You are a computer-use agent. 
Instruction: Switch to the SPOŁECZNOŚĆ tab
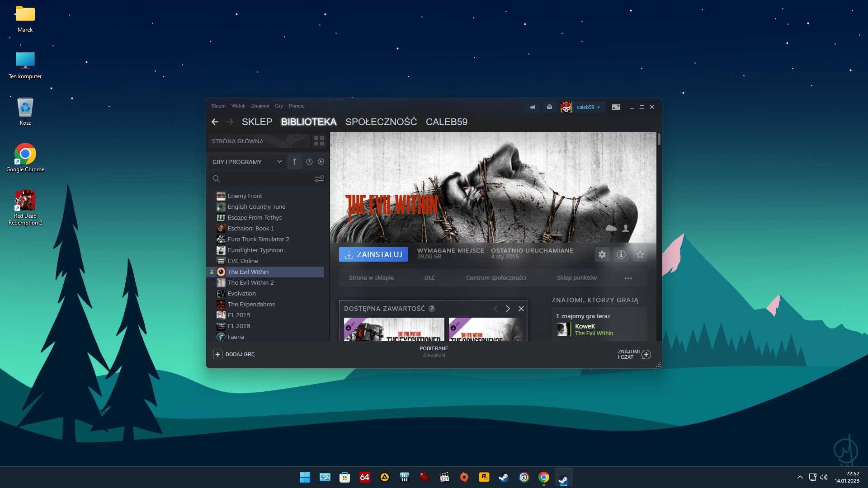[381, 122]
